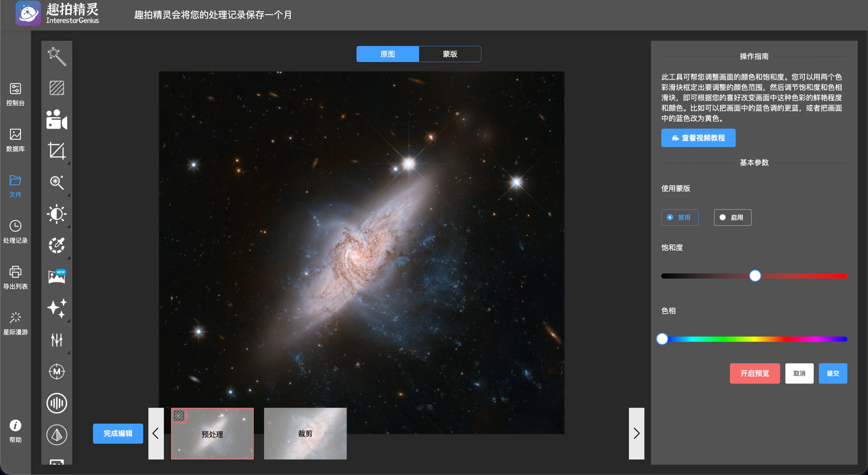Select the crop tool icon

[57, 151]
